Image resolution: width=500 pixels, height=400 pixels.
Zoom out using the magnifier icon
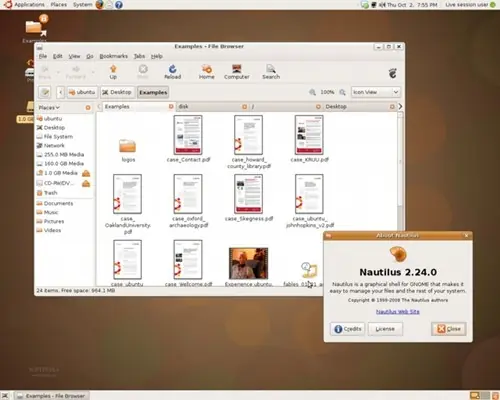pyautogui.click(x=312, y=92)
